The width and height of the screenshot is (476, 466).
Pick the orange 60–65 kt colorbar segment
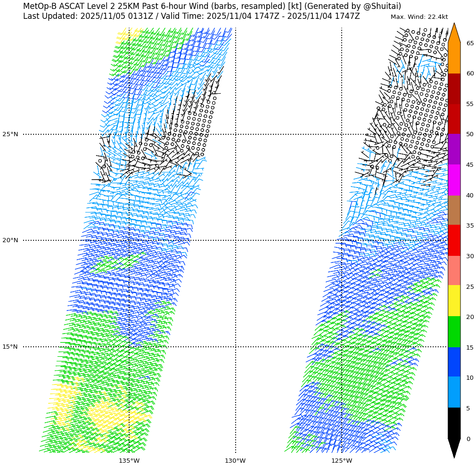tap(454, 58)
